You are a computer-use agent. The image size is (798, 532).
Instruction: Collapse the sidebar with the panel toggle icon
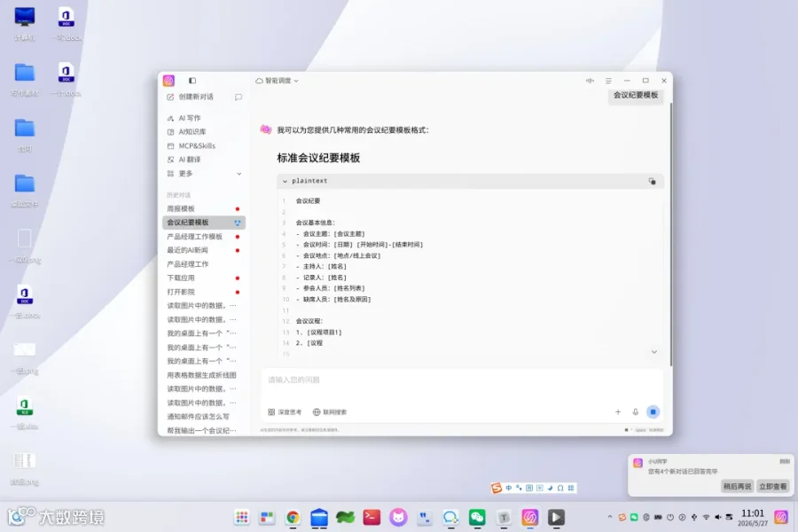(192, 81)
